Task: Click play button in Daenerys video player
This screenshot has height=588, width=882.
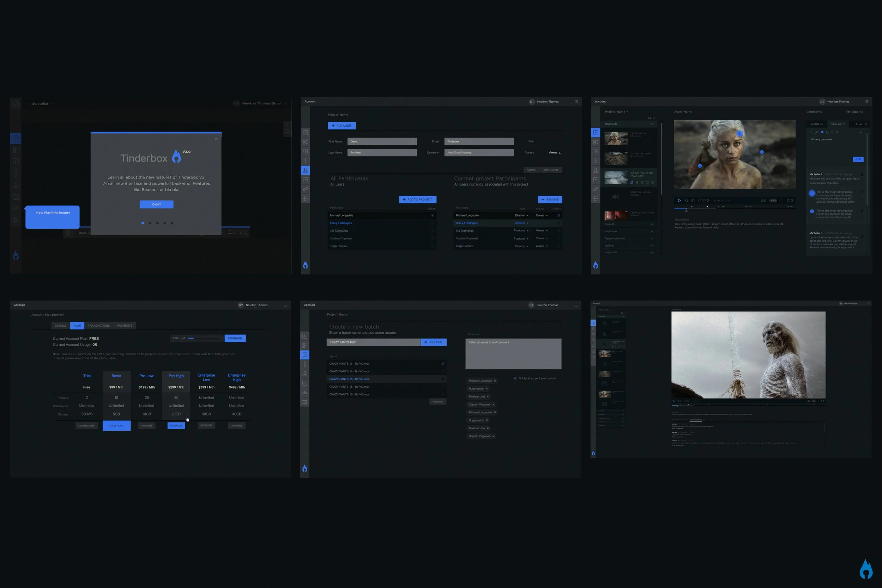Action: [679, 201]
